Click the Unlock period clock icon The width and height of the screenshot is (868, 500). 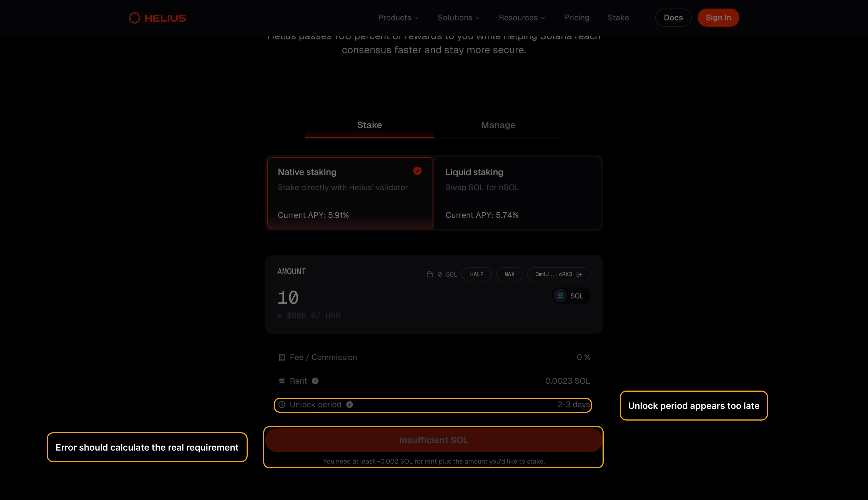[282, 404]
